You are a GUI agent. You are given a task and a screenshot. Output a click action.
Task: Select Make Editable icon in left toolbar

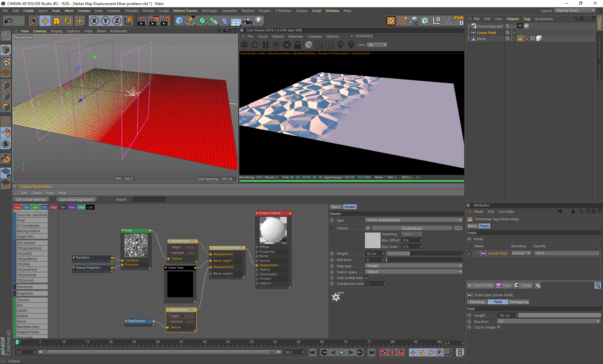tap(6, 36)
